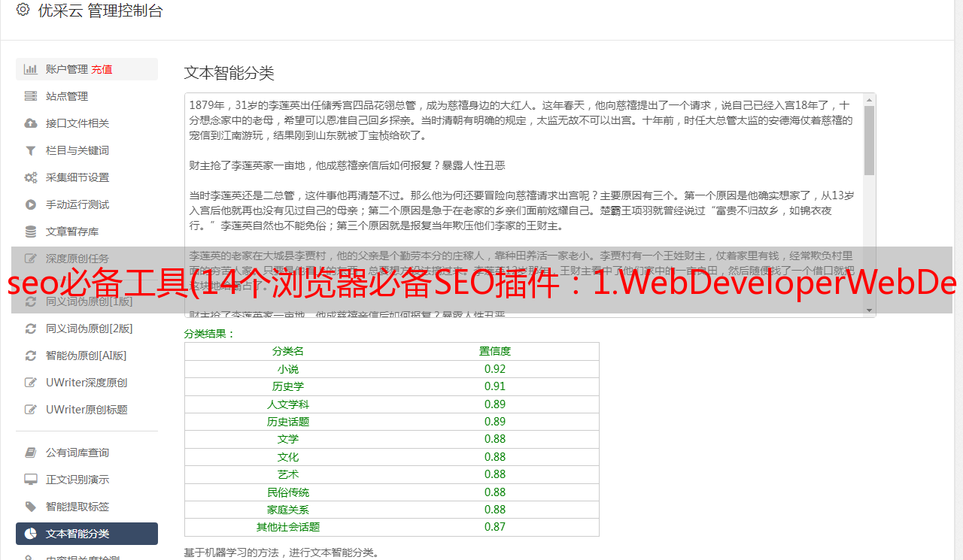This screenshot has width=963, height=560.
Task: Click the 分类结果： label
Action: pyautogui.click(x=210, y=334)
